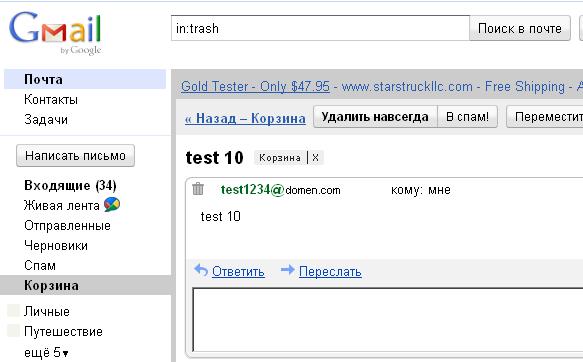Viewport: 583px width, 362px height.
Task: Click sender address test1234@domen.com
Action: [x=281, y=190]
